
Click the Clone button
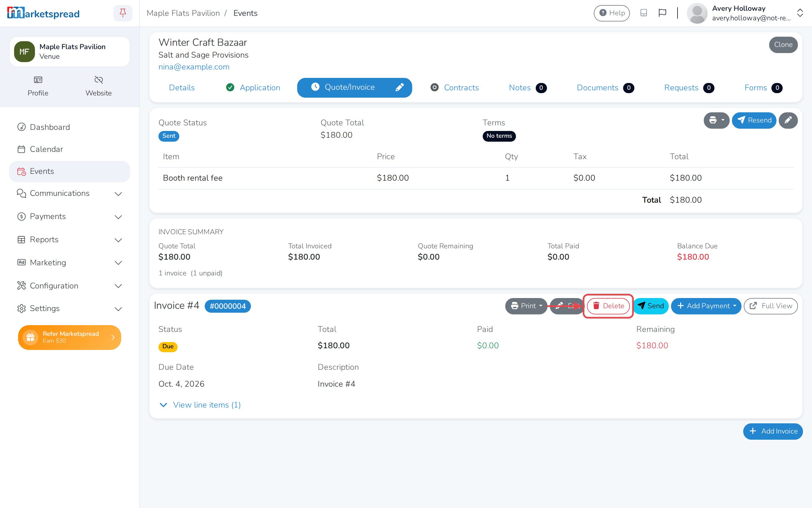783,45
